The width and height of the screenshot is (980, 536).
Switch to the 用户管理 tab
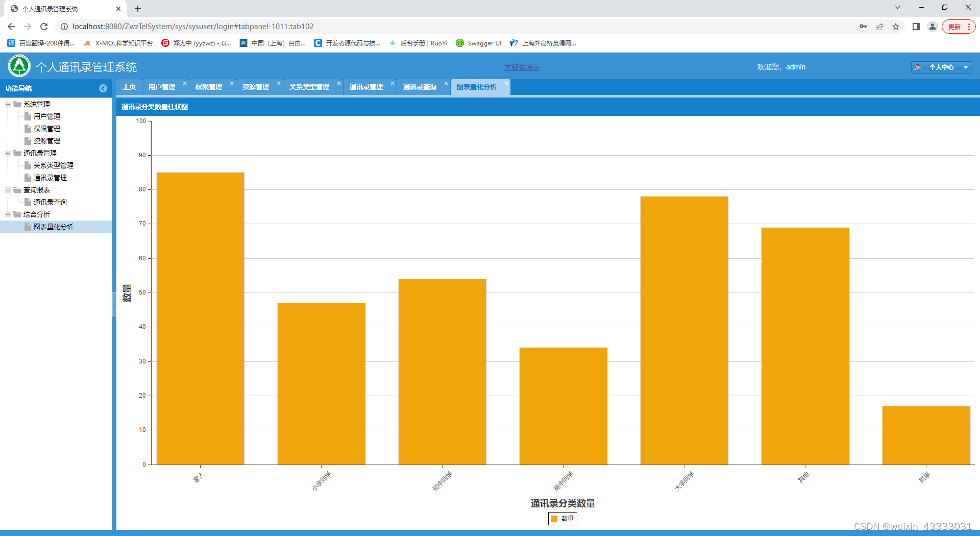[x=162, y=87]
